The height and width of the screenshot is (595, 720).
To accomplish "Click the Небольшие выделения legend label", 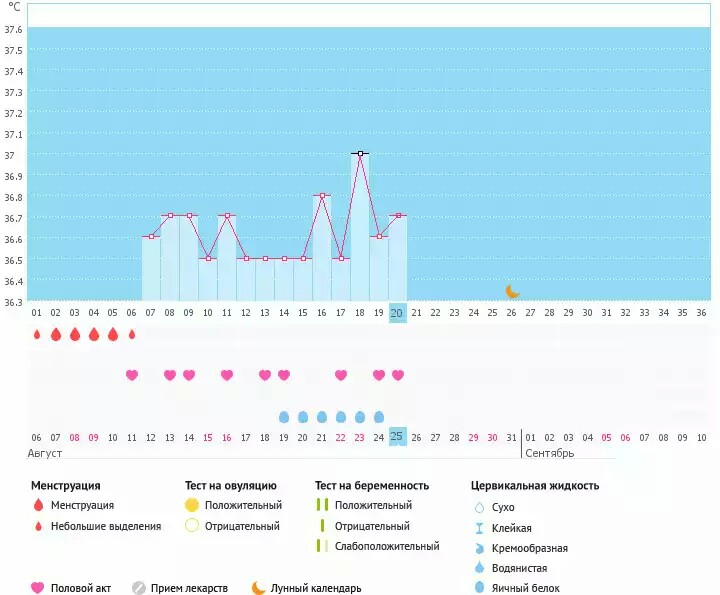I will pyautogui.click(x=106, y=526).
